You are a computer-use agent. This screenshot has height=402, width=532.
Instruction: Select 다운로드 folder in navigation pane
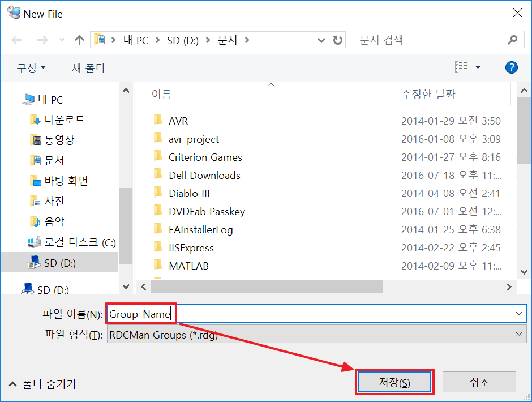(x=64, y=120)
